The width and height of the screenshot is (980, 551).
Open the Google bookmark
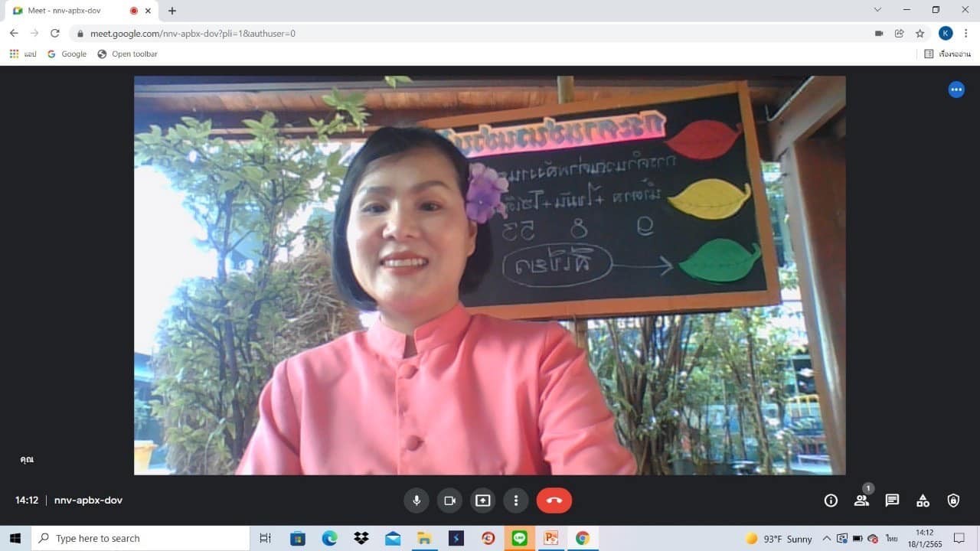pyautogui.click(x=67, y=54)
